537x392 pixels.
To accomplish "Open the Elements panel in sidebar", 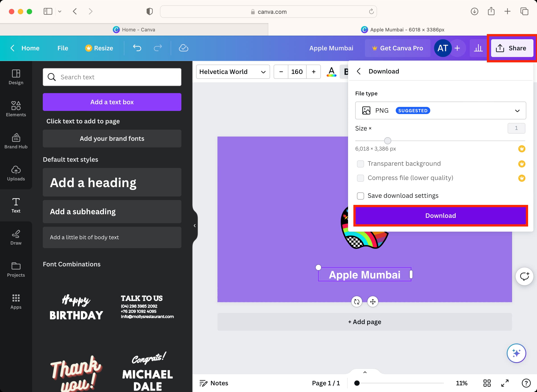I will (16, 109).
